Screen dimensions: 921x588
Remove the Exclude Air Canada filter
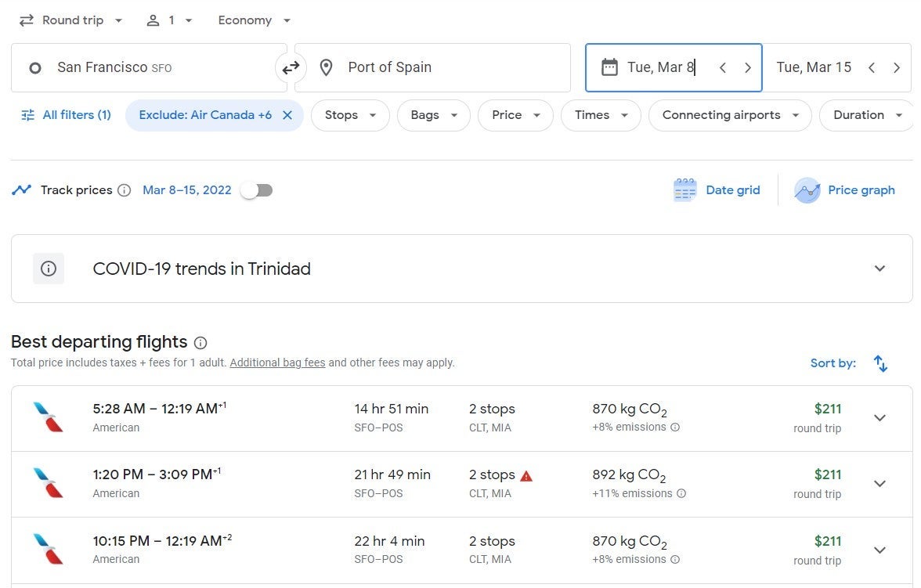(287, 115)
